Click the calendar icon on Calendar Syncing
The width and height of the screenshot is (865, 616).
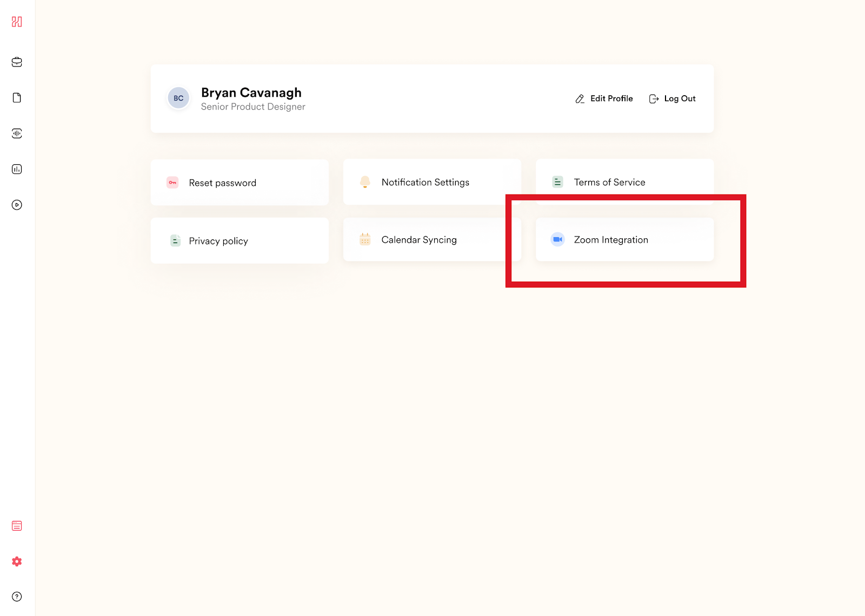click(365, 239)
